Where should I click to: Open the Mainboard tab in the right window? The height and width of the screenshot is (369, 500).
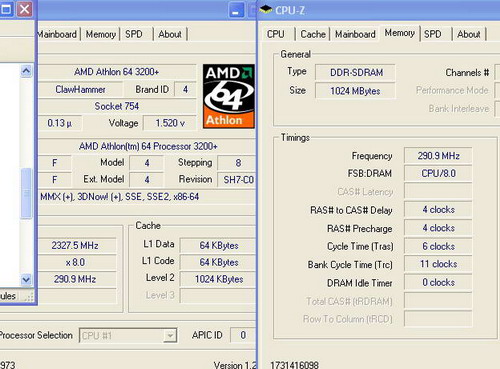[x=355, y=34]
